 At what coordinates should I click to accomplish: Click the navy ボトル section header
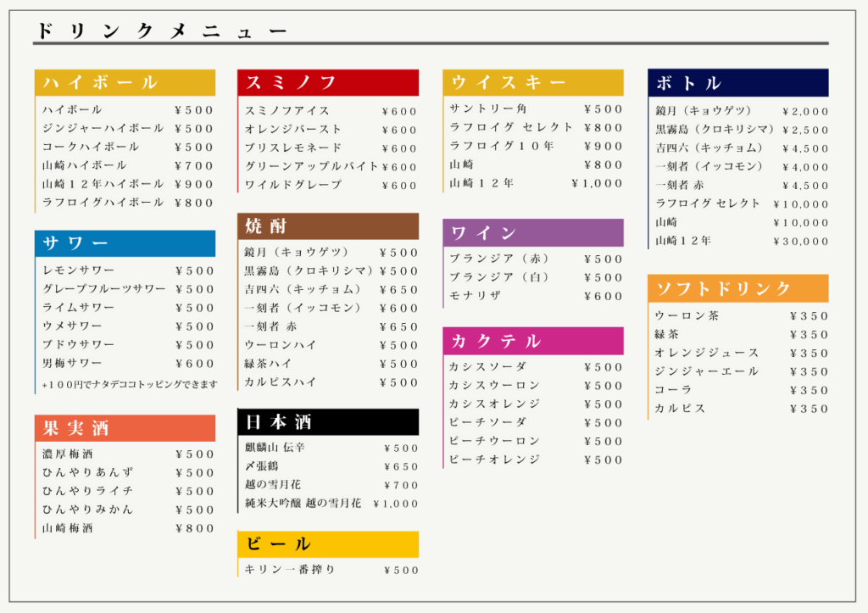[737, 83]
